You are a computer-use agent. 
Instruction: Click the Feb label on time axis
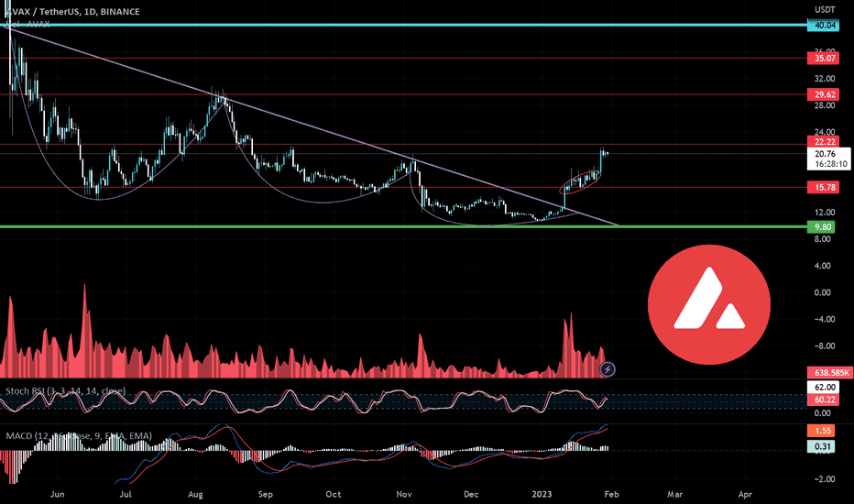tap(611, 494)
